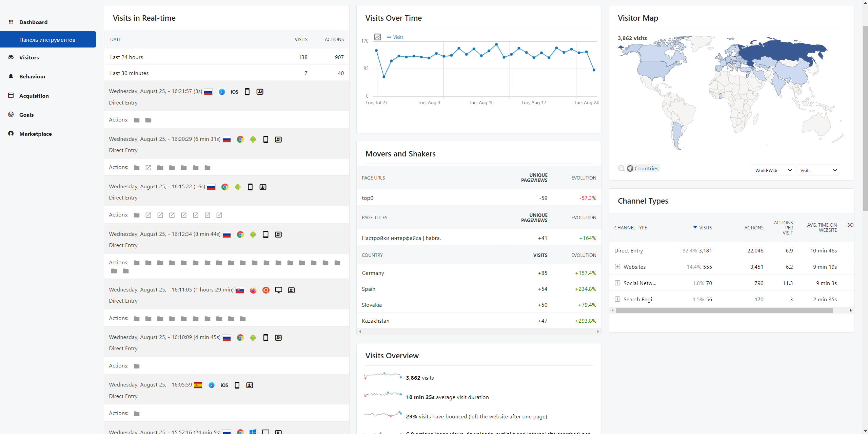This screenshot has width=868, height=434.
Task: Open visitor profile icon for 16:05:59 visit
Action: 250,385
